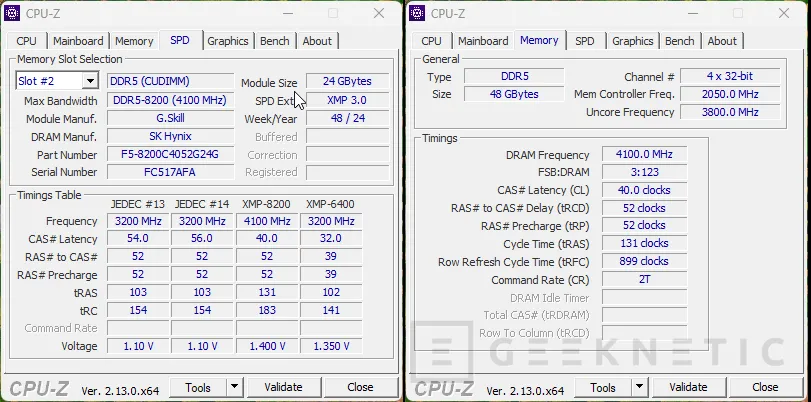Click Tools button in right window
The image size is (811, 402).
click(x=603, y=387)
